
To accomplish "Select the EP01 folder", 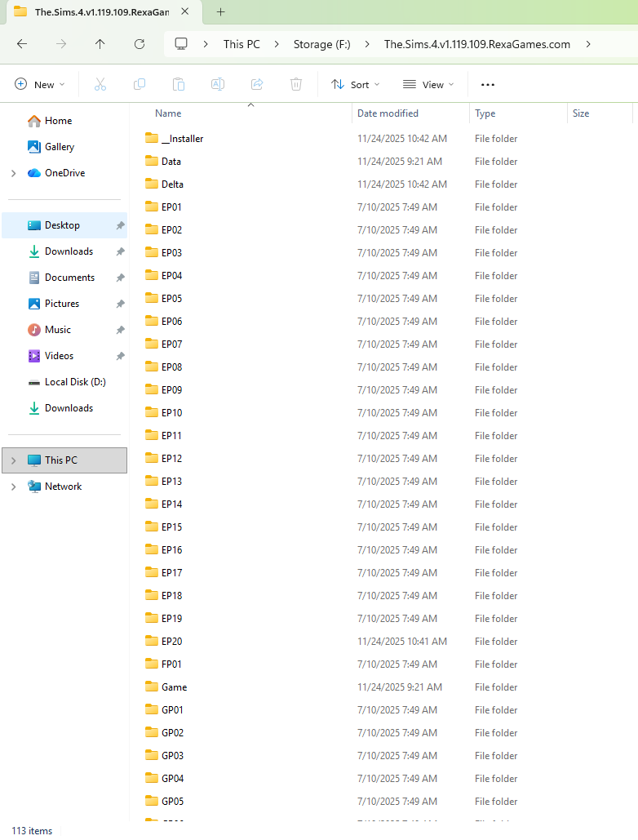I will (171, 207).
